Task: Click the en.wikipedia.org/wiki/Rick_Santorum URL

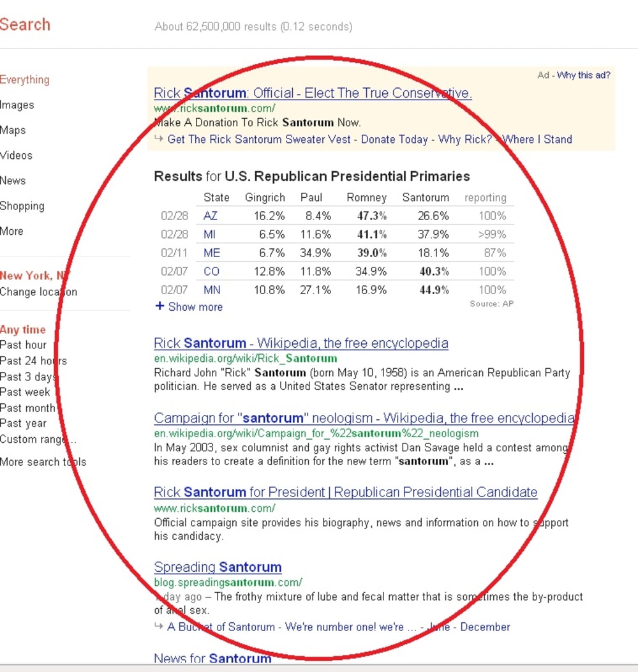Action: 246,358
